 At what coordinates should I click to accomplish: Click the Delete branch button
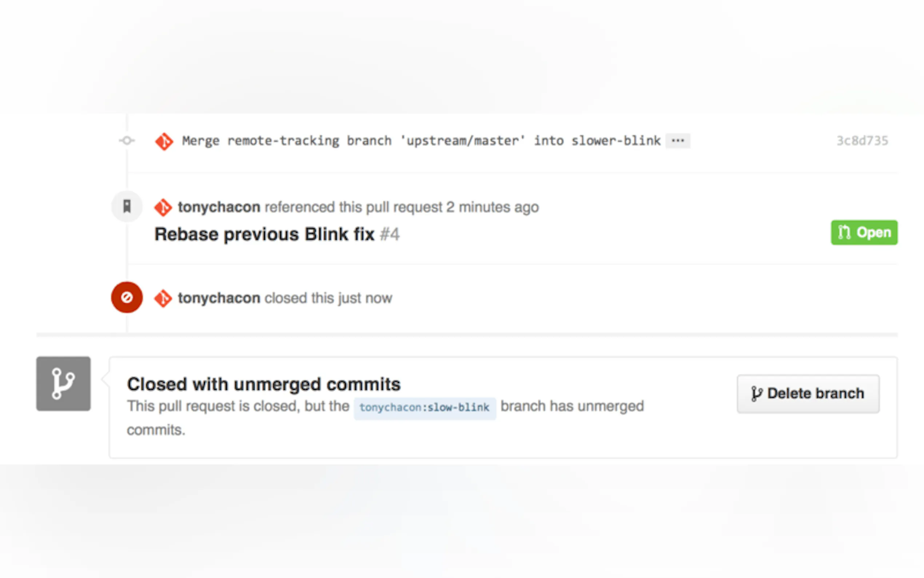(x=808, y=394)
